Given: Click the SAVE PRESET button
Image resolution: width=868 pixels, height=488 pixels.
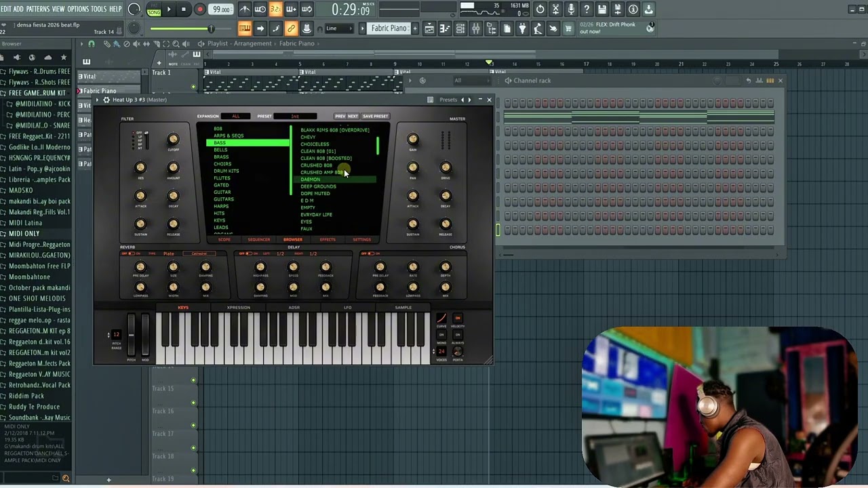Looking at the screenshot, I should [x=375, y=116].
